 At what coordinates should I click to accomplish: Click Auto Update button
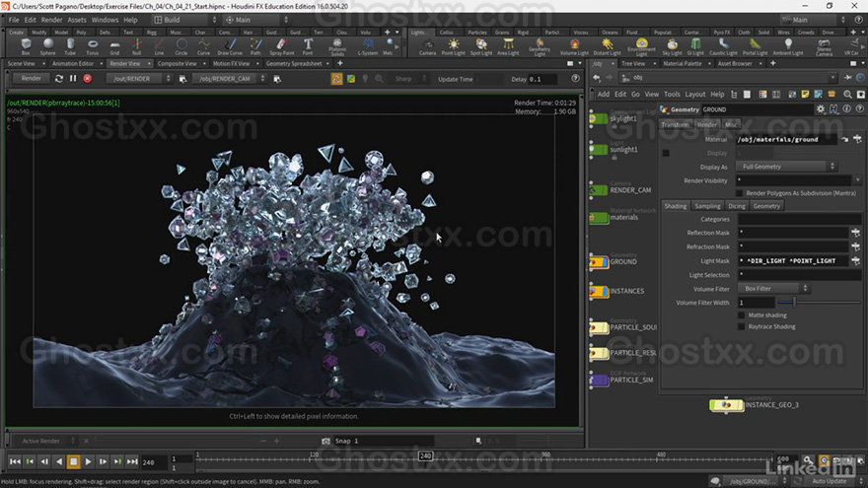coord(830,481)
